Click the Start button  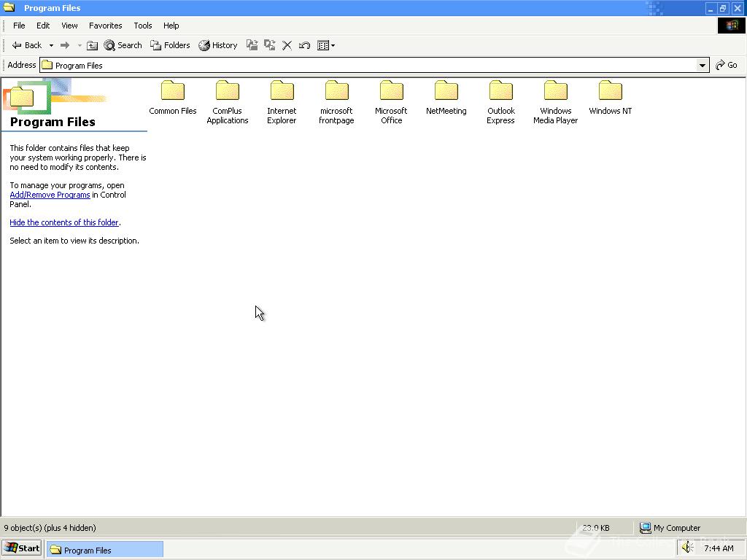point(22,548)
